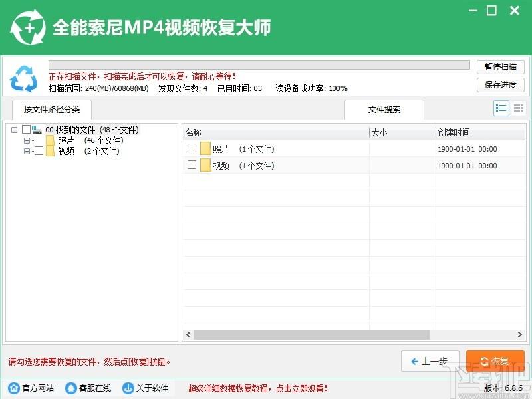Click the horizontal scrollbar thumb
This screenshot has height=399, width=532.
point(311,334)
